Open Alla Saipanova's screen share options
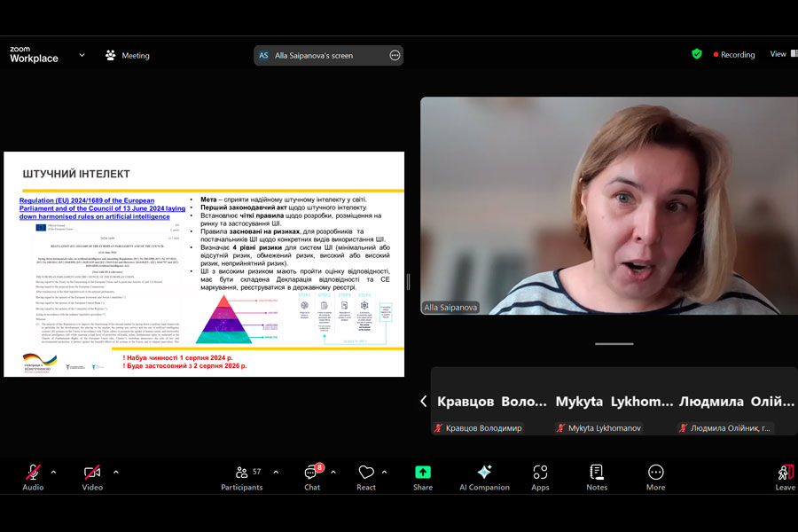Screen dimensions: 798x532 [x=395, y=55]
